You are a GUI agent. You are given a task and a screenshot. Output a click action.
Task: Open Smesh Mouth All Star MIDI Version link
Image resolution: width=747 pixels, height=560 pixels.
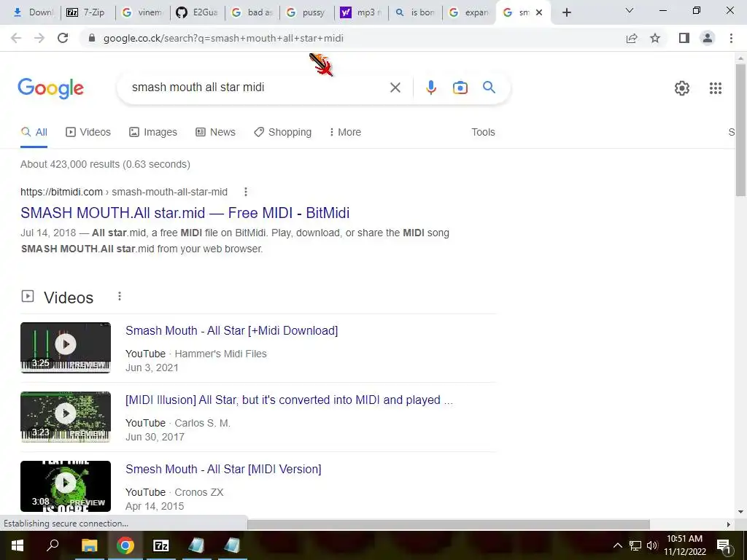tap(223, 469)
